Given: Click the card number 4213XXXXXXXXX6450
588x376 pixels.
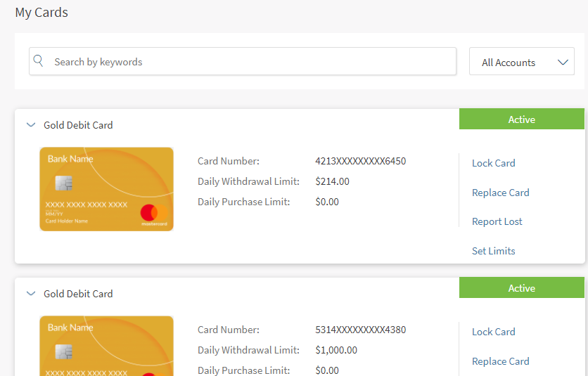Looking at the screenshot, I should pyautogui.click(x=360, y=161).
